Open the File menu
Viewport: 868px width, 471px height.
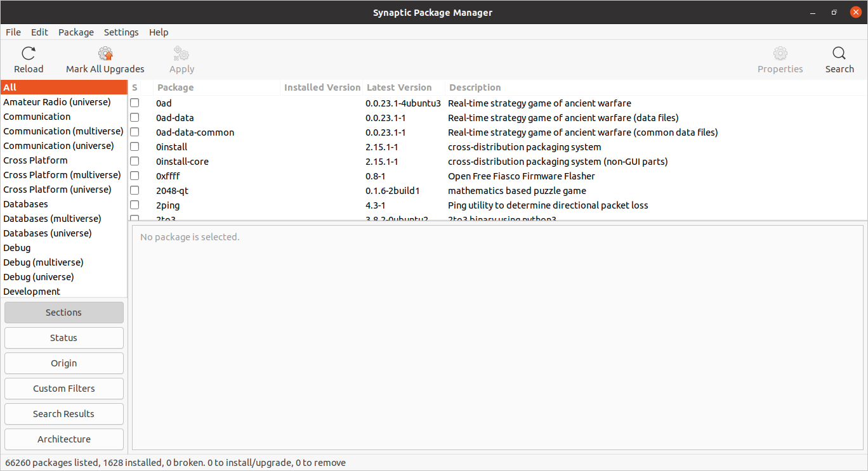pos(13,32)
